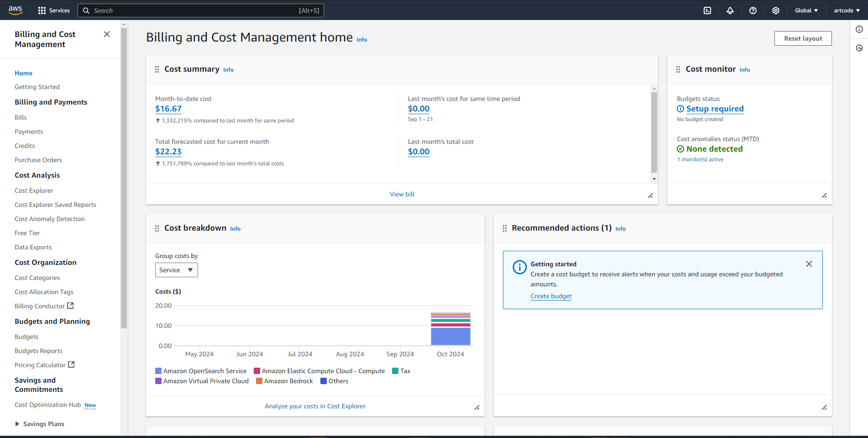Click the Amazon Bedrock legend swatch
Viewport: 868px width, 438px height.
coord(259,381)
